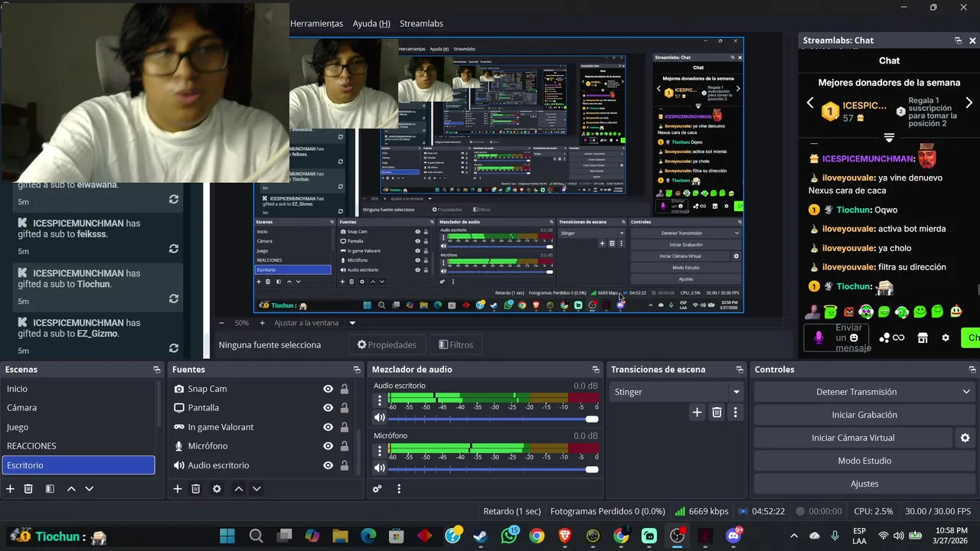Open the Ayuda (H) menu
This screenshot has height=551, width=980.
pos(371,24)
